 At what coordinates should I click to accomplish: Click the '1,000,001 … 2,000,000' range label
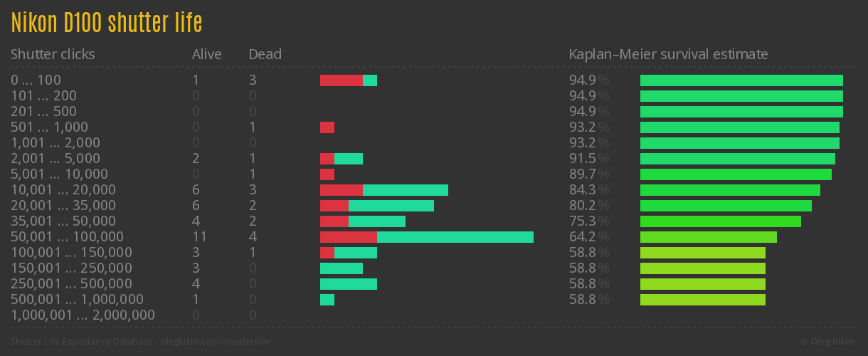[x=83, y=315]
